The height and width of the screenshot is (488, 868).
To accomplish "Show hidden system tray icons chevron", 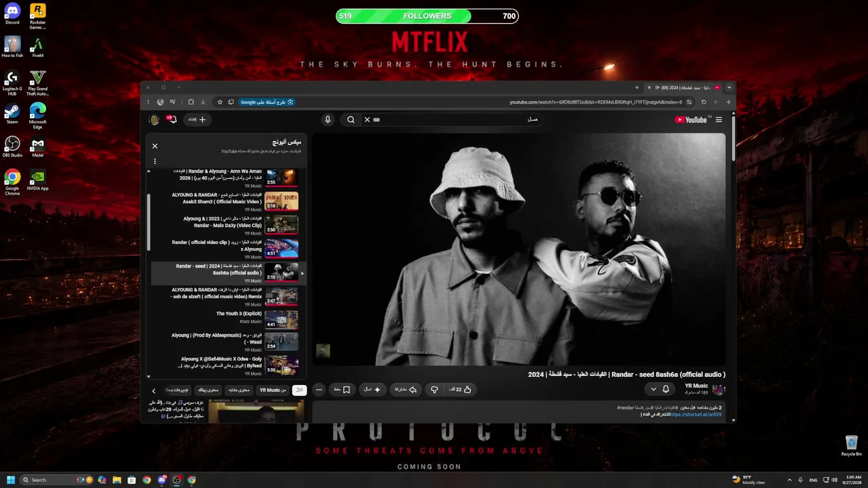I will tap(789, 480).
